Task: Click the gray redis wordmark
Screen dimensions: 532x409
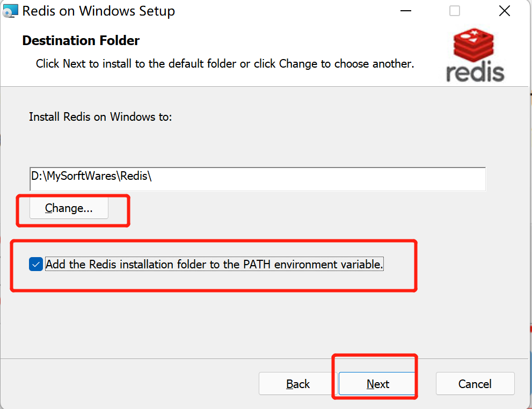Action: (x=475, y=72)
